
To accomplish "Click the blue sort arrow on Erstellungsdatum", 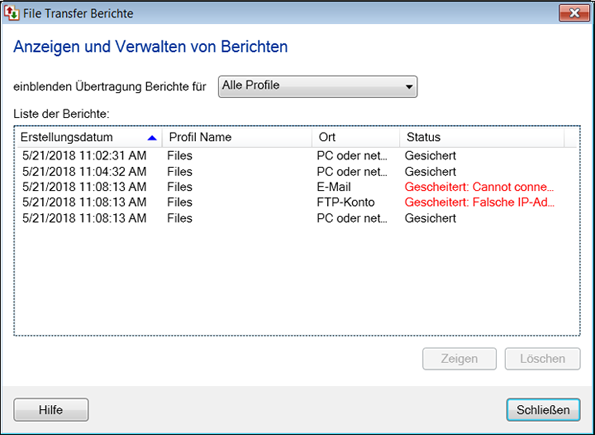I will [x=152, y=138].
